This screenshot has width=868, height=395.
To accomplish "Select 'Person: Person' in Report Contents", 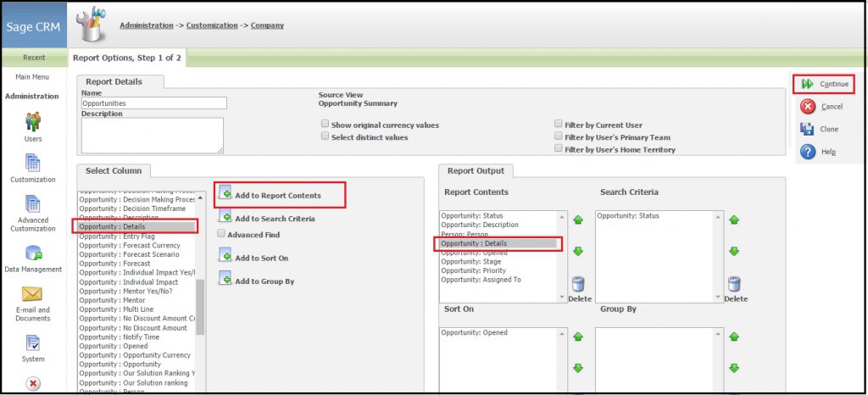I will [x=498, y=234].
